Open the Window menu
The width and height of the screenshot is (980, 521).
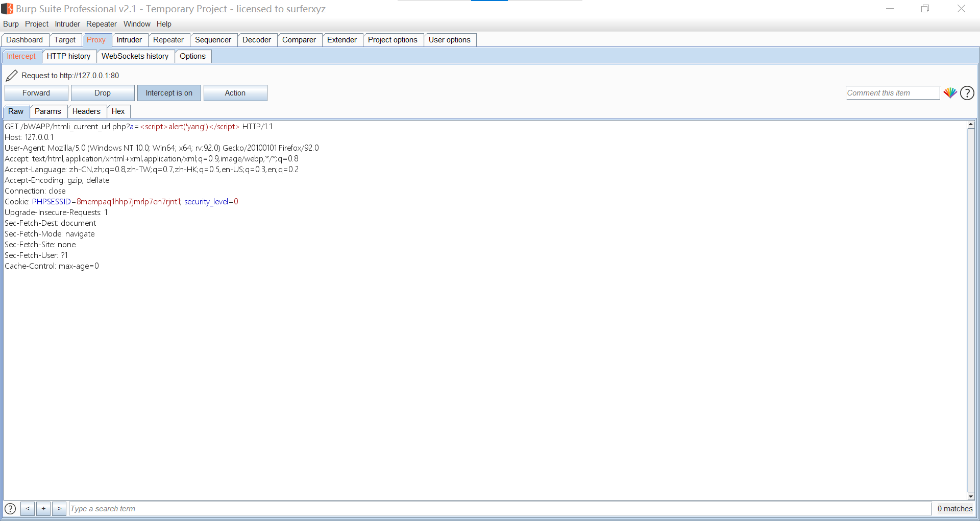[137, 24]
